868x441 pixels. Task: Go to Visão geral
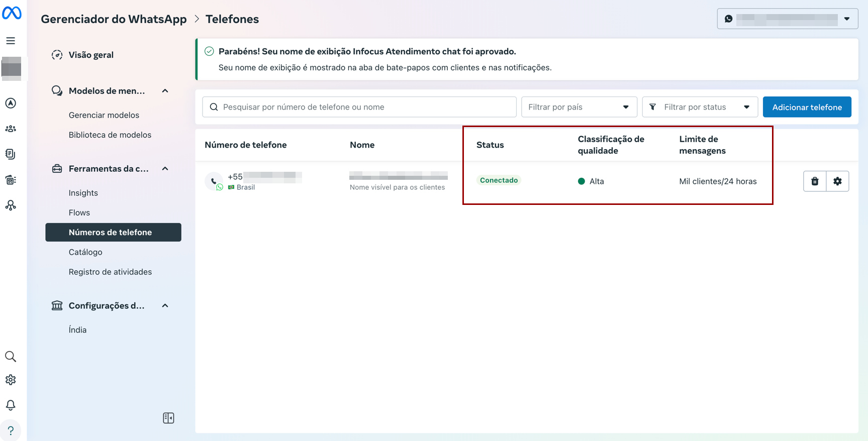click(90, 55)
